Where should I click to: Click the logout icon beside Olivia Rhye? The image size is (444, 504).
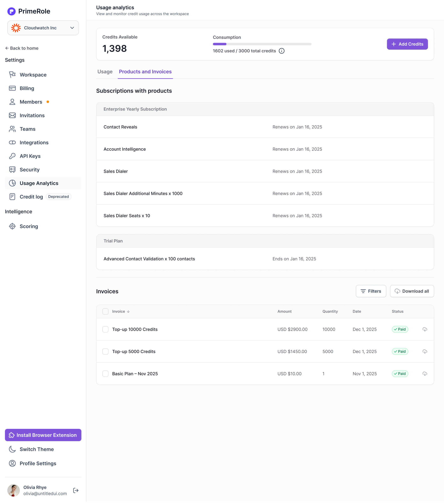[76, 490]
